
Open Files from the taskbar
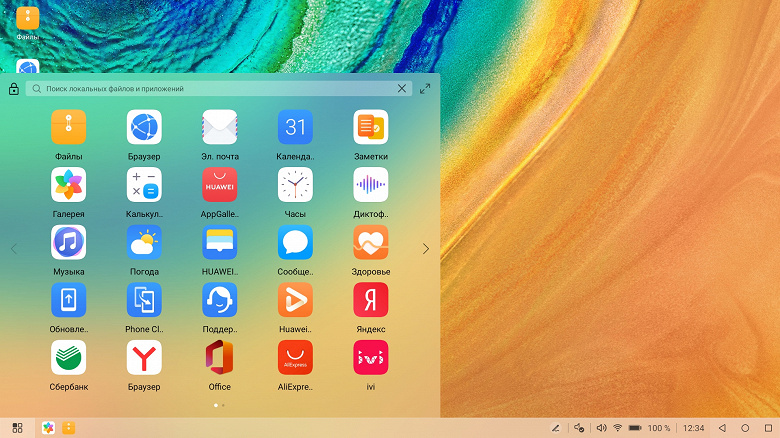69,428
